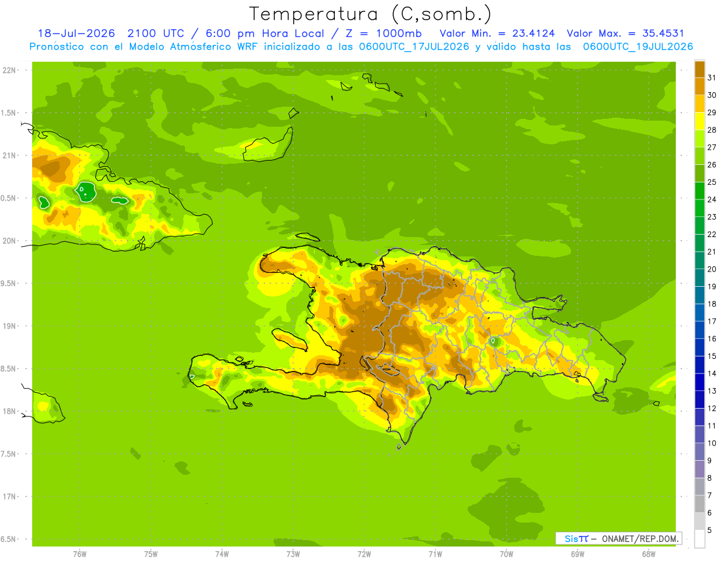
Task: Click the legend label '7'
Action: pos(710,495)
